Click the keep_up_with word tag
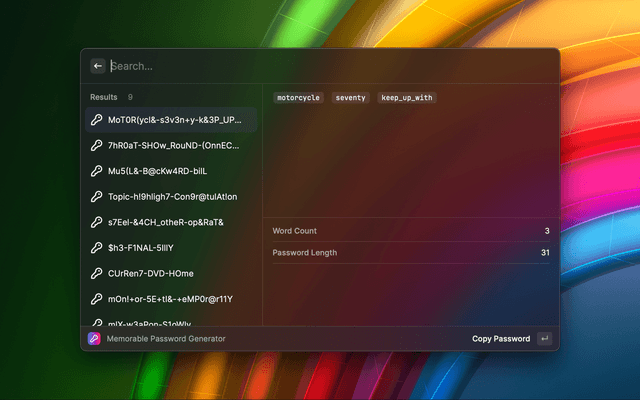This screenshot has width=640, height=400. 407,98
